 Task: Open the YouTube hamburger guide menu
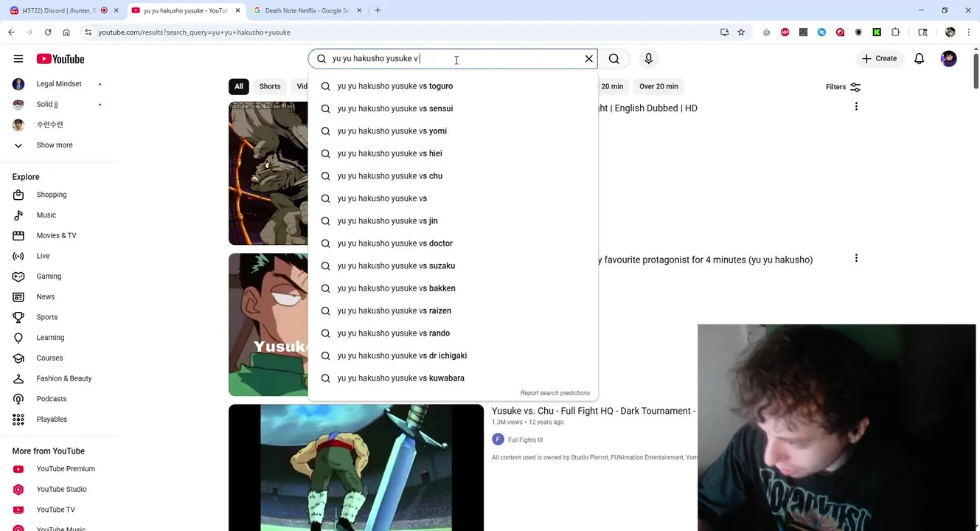click(18, 59)
